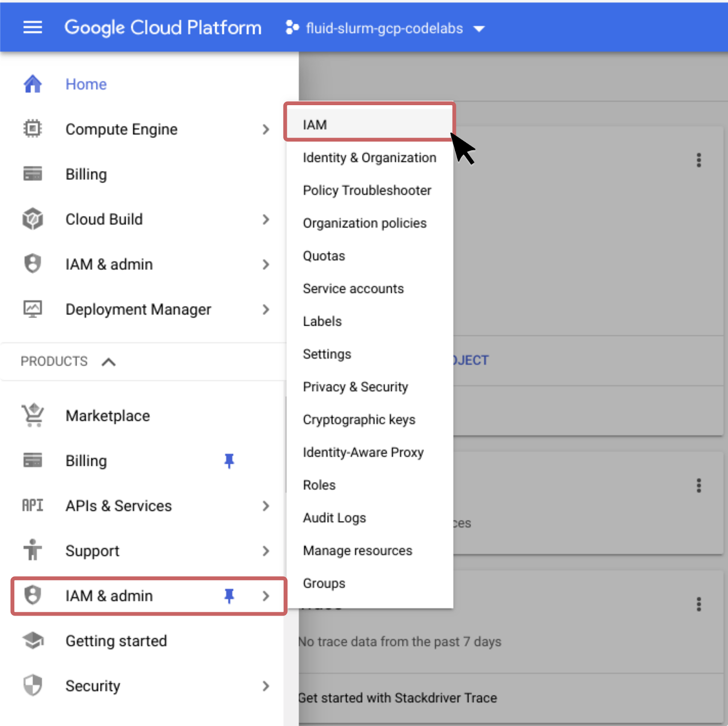Unpin Billing from the products list
728x726 pixels.
229,461
